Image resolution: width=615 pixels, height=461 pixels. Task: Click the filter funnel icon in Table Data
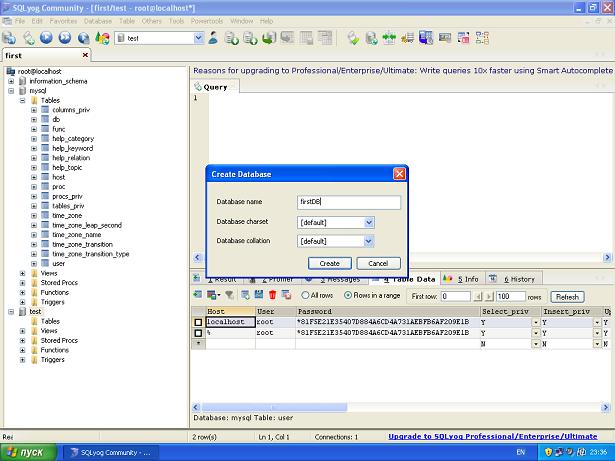click(229, 295)
